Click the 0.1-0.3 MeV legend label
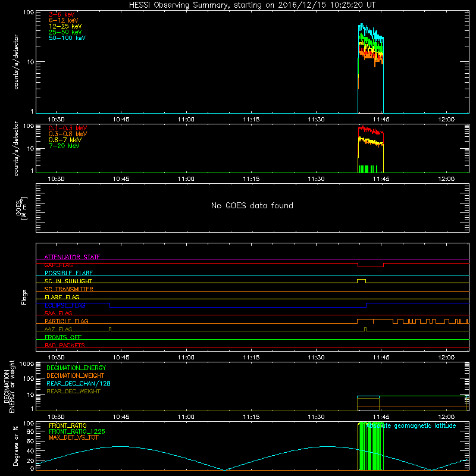This screenshot has height=476, width=476. coord(68,128)
